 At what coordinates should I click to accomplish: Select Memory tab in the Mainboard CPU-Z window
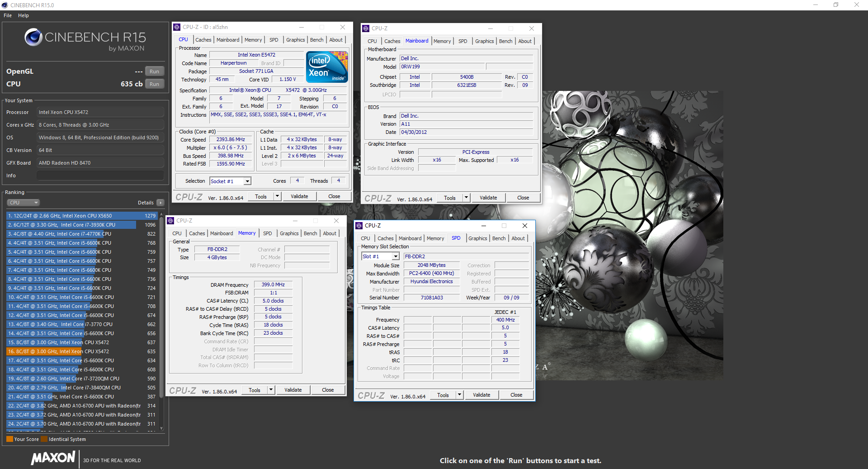click(x=442, y=41)
